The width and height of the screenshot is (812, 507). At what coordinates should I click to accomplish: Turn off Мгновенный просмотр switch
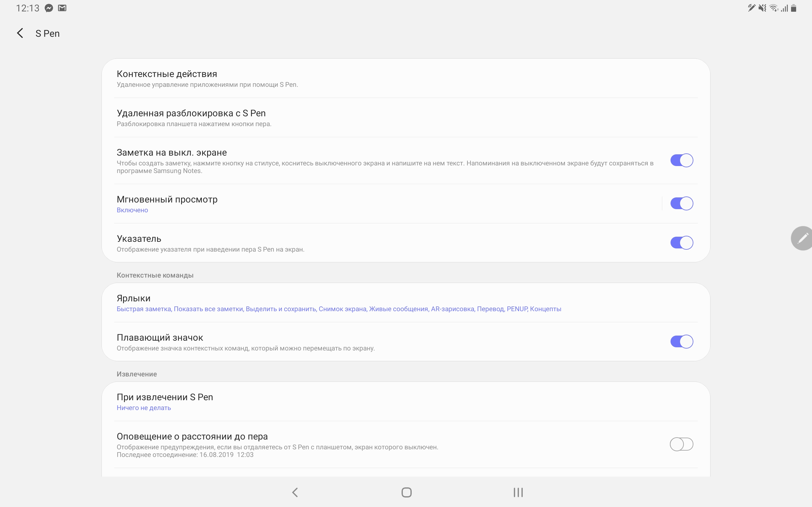(x=681, y=203)
